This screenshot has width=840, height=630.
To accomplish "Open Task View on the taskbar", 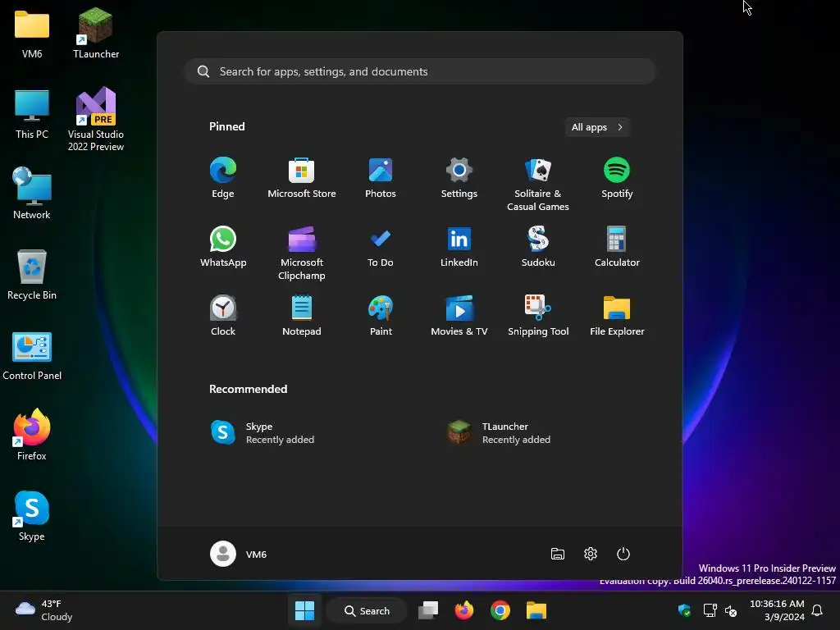I will pyautogui.click(x=428, y=610).
